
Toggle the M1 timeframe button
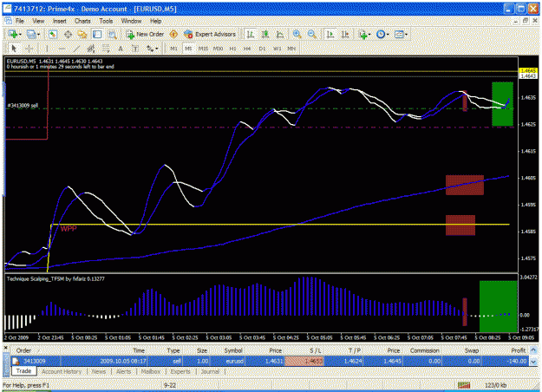[x=173, y=49]
